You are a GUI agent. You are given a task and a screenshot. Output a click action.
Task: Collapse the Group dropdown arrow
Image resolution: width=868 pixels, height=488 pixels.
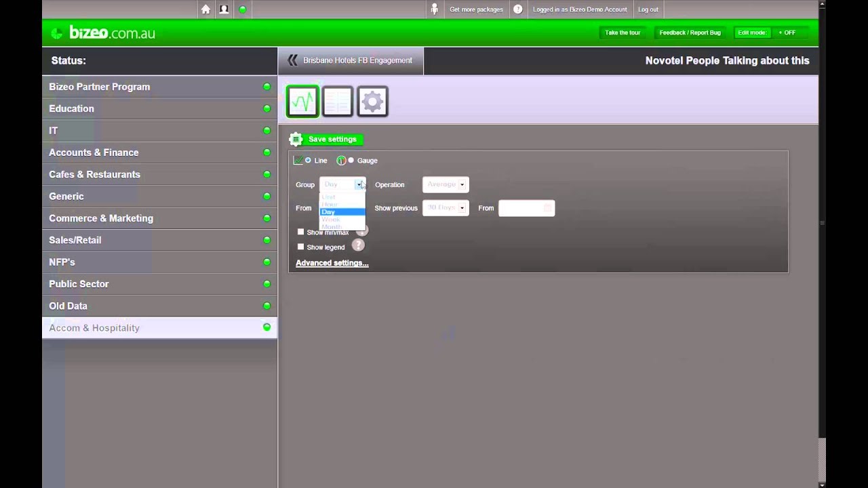pos(359,184)
